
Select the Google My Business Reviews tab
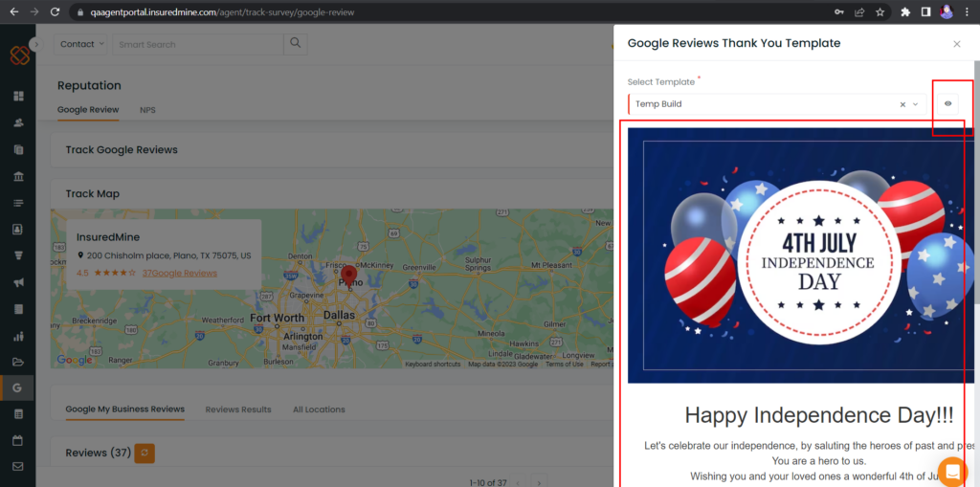[125, 410]
